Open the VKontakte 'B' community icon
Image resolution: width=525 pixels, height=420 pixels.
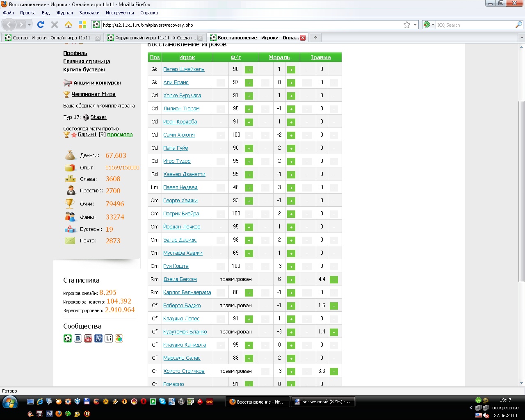[78, 338]
